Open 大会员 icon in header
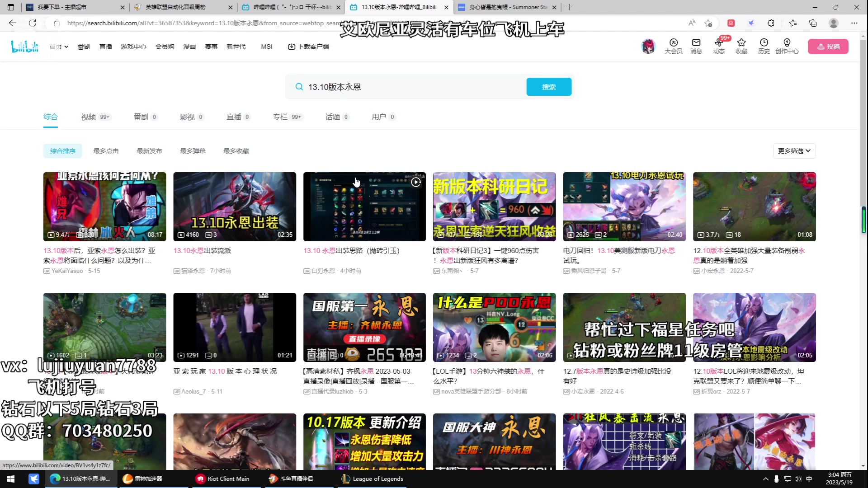Image resolution: width=868 pixels, height=488 pixels. (x=673, y=46)
